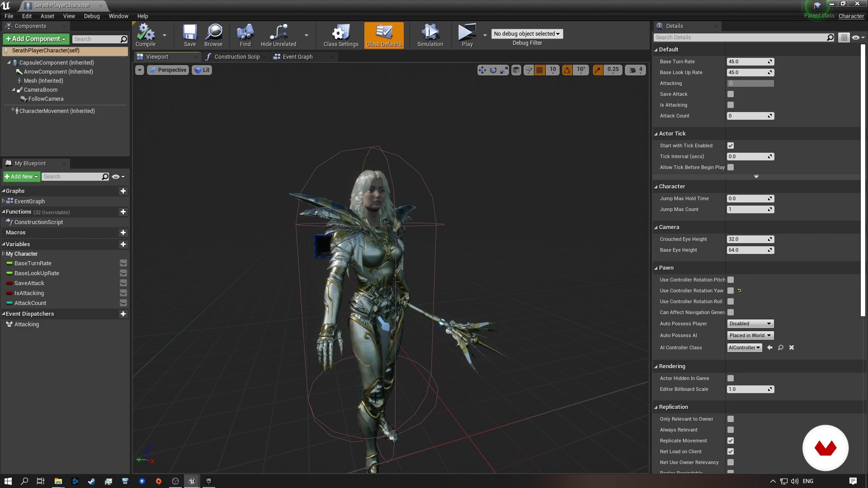The height and width of the screenshot is (488, 868).
Task: Collapse the Pawn section
Action: (x=656, y=268)
